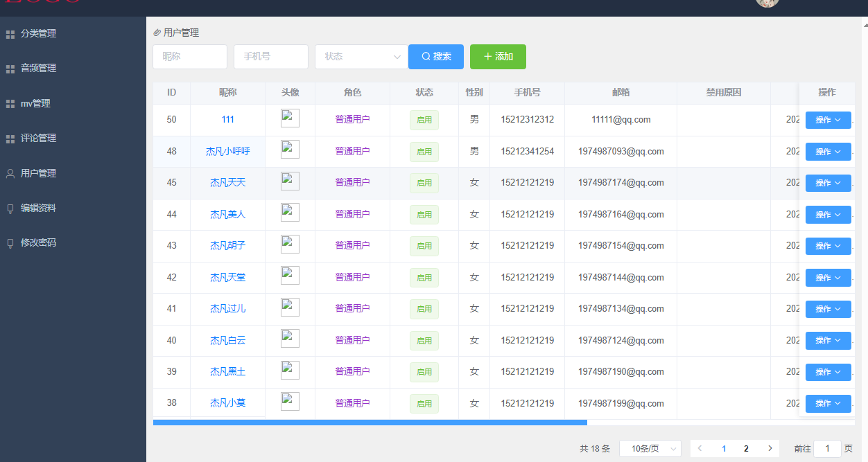Click nickname link 杰凡小呼呼
This screenshot has height=462, width=868.
tap(227, 151)
